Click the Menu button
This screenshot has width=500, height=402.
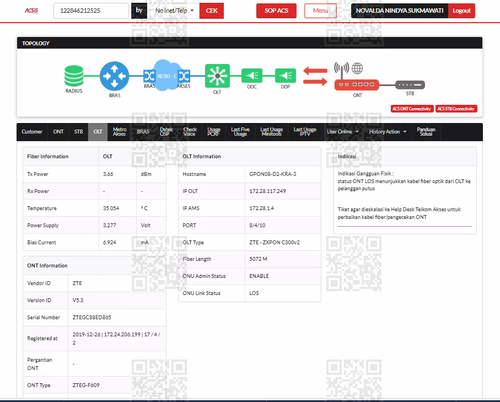[320, 11]
